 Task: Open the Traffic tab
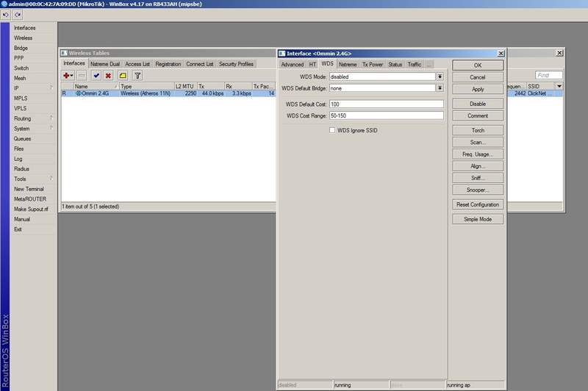415,65
